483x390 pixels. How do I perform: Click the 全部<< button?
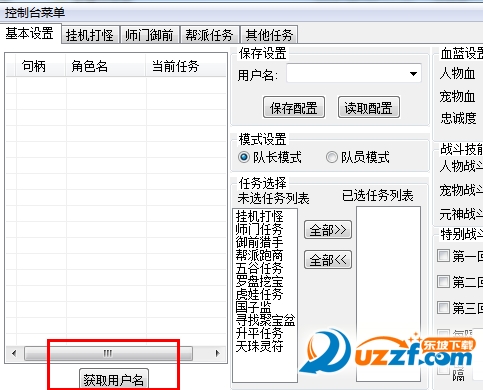(328, 260)
